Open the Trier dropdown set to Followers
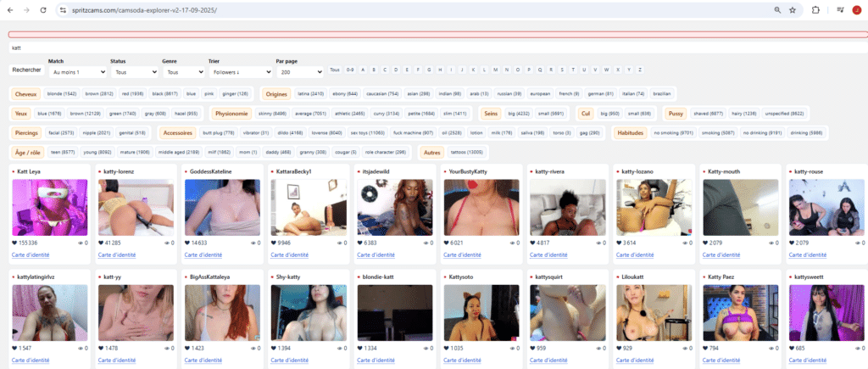868x369 pixels. pos(240,72)
